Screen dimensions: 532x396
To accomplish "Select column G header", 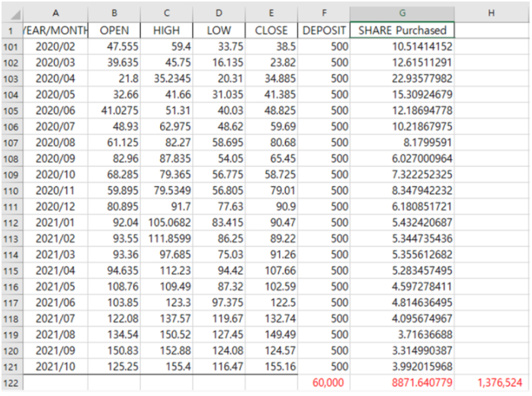I will pos(402,14).
